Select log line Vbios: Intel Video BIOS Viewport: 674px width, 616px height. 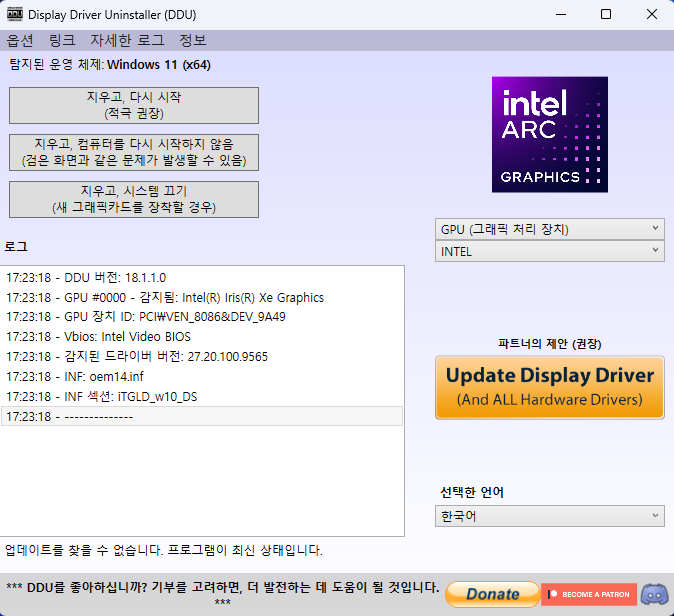click(x=202, y=337)
